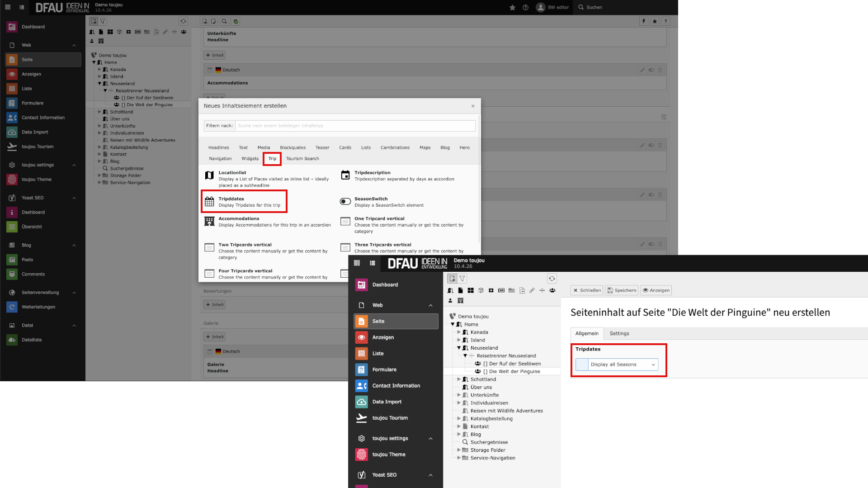Close the Neues Inhaltselement erstellen dialog
The height and width of the screenshot is (488, 868).
[473, 106]
